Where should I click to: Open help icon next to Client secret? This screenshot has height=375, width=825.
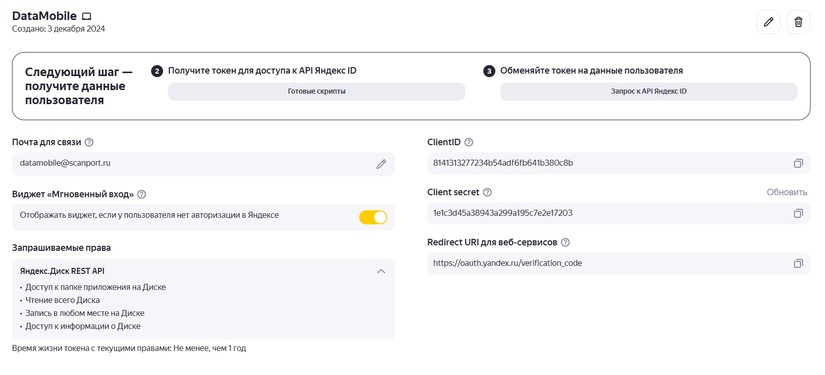tap(487, 192)
